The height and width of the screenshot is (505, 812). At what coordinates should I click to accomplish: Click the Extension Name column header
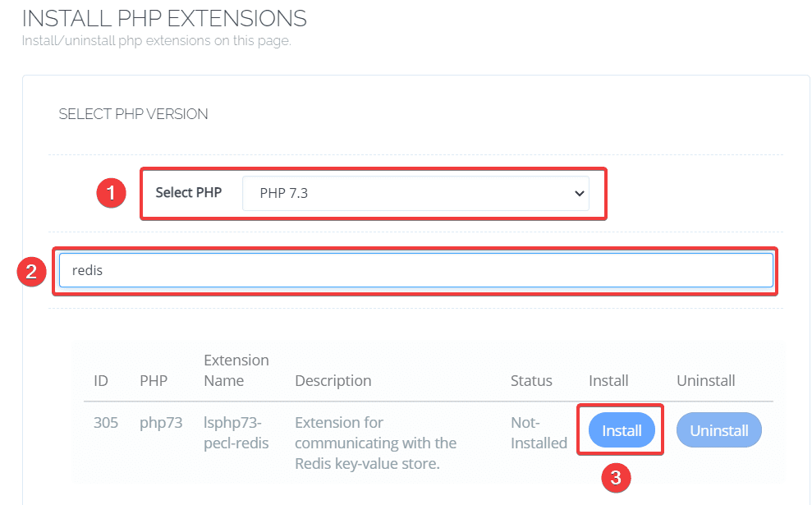236,370
